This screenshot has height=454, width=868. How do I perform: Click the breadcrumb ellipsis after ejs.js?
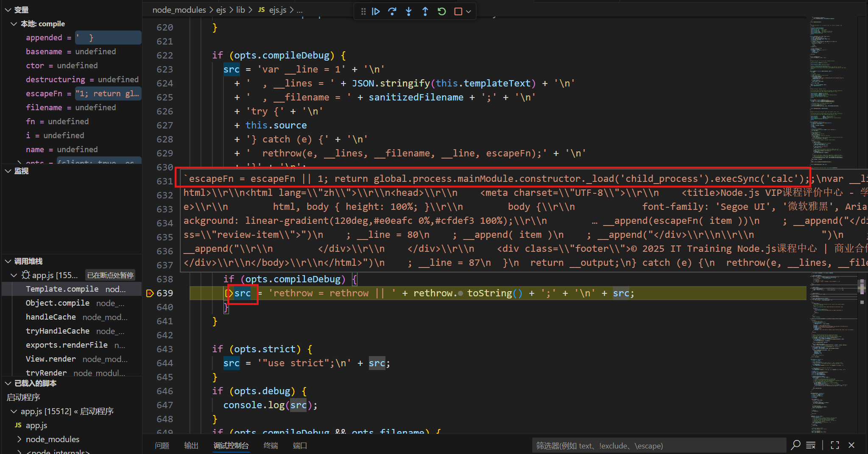click(x=299, y=10)
